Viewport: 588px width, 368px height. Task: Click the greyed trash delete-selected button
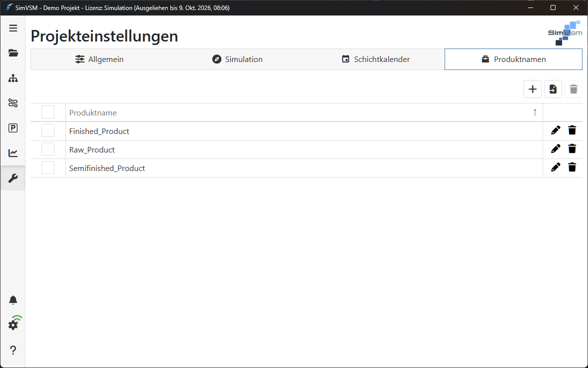coord(574,89)
